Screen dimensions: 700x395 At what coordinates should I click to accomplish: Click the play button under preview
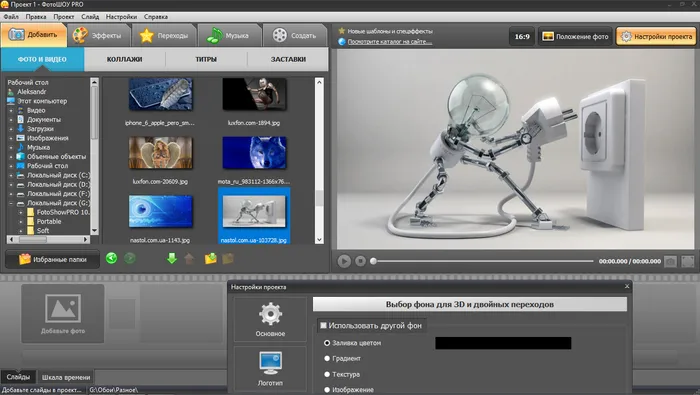(344, 261)
